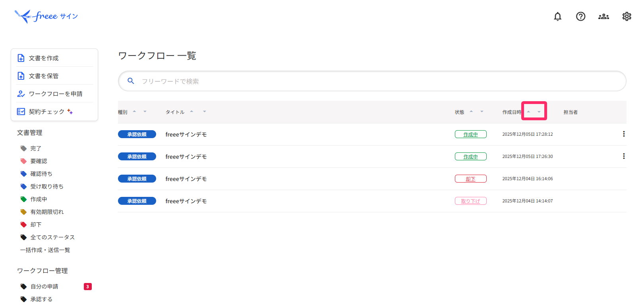Sort 状態 column ascending

(x=471, y=112)
